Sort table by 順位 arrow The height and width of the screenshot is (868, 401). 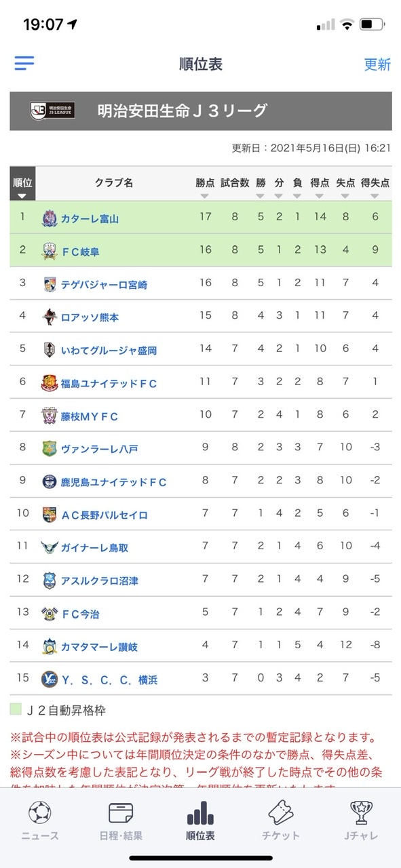22,196
